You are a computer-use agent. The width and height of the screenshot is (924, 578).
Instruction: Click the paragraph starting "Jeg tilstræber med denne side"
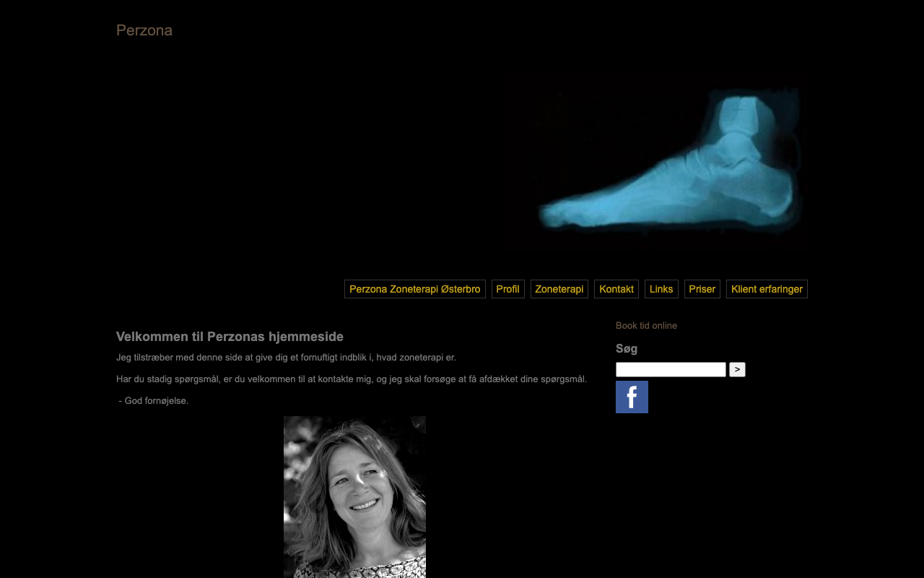(x=286, y=358)
